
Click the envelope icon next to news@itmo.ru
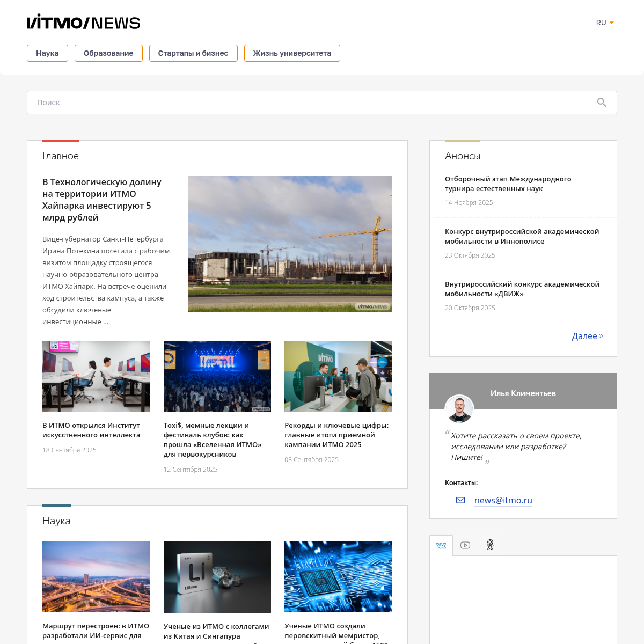click(460, 500)
